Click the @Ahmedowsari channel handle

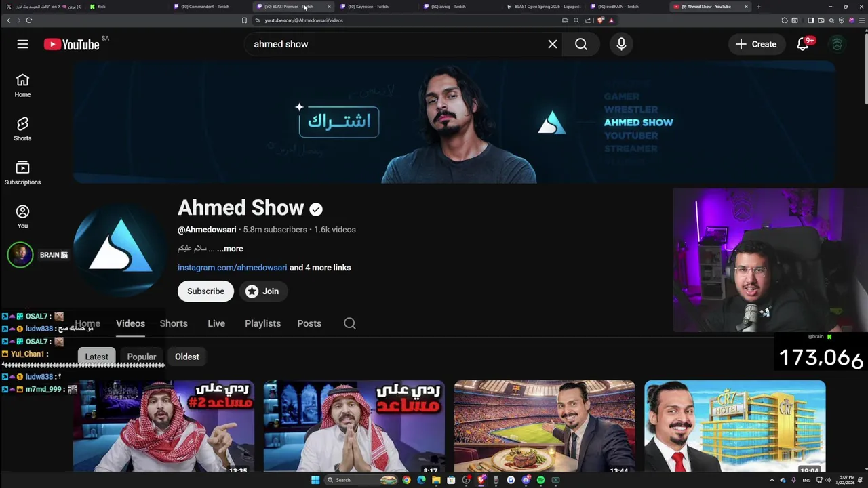[207, 230]
